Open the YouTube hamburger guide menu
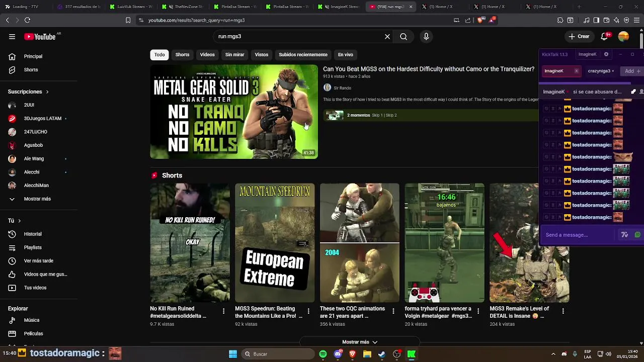Viewport: 644px width, 362px height. click(12, 36)
